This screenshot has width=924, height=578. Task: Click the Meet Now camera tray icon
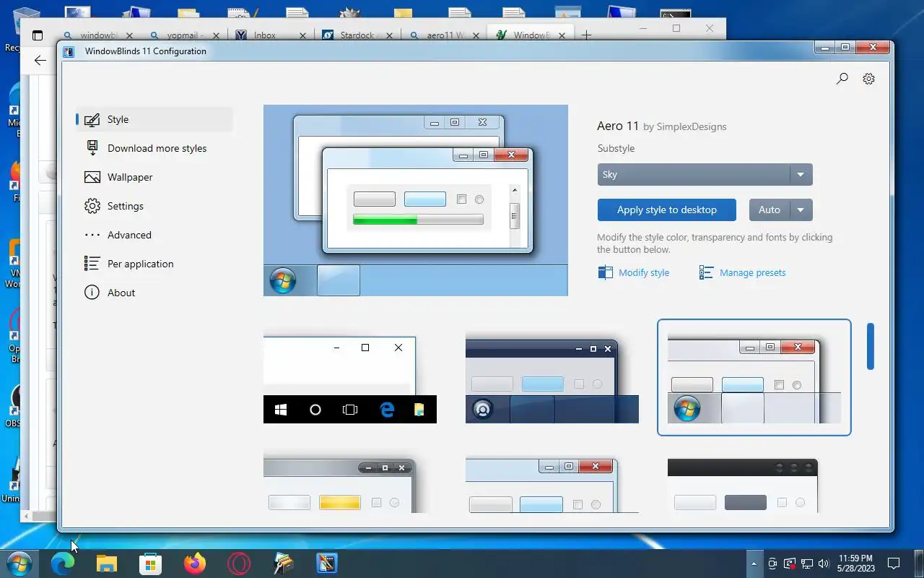pos(772,564)
